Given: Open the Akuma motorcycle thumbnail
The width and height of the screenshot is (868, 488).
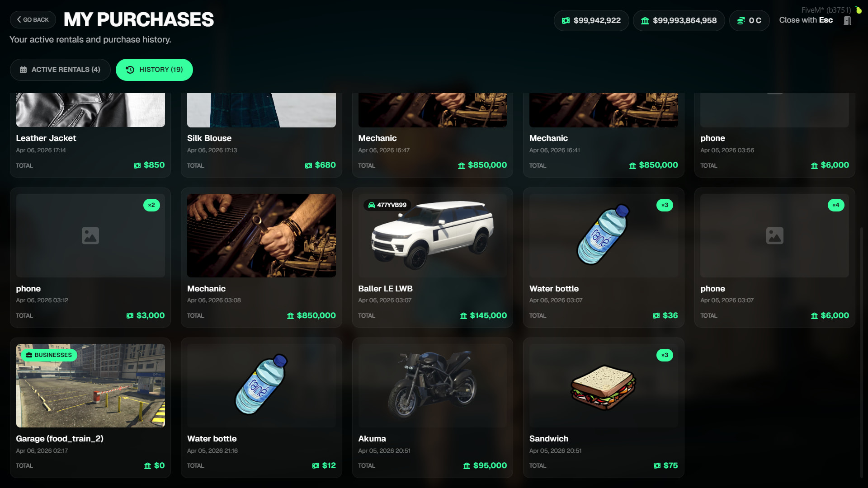Looking at the screenshot, I should tap(432, 385).
